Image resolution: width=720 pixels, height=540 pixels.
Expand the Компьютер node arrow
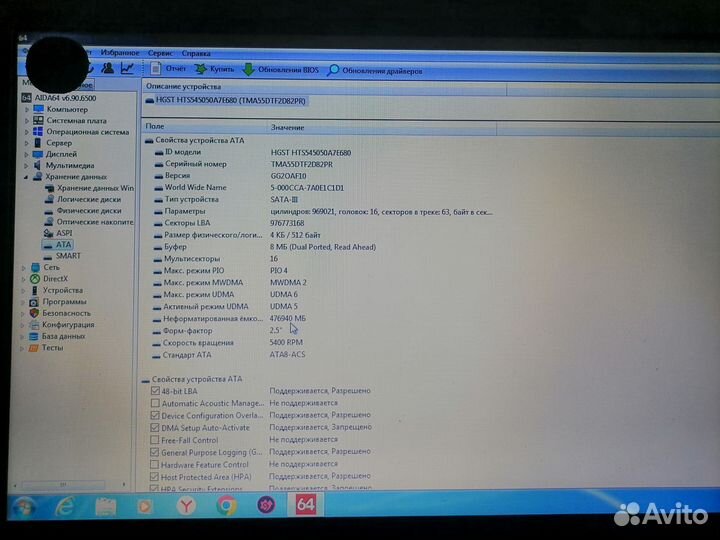tap(27, 110)
